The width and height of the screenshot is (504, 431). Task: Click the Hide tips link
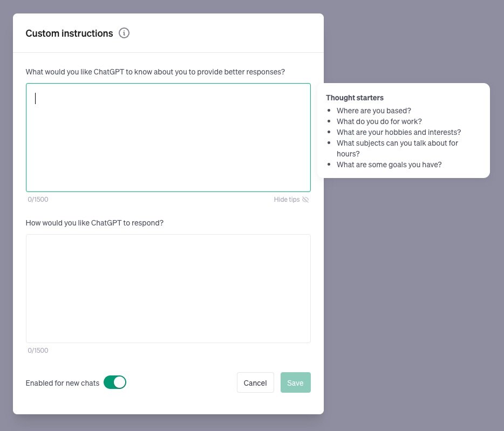click(287, 200)
